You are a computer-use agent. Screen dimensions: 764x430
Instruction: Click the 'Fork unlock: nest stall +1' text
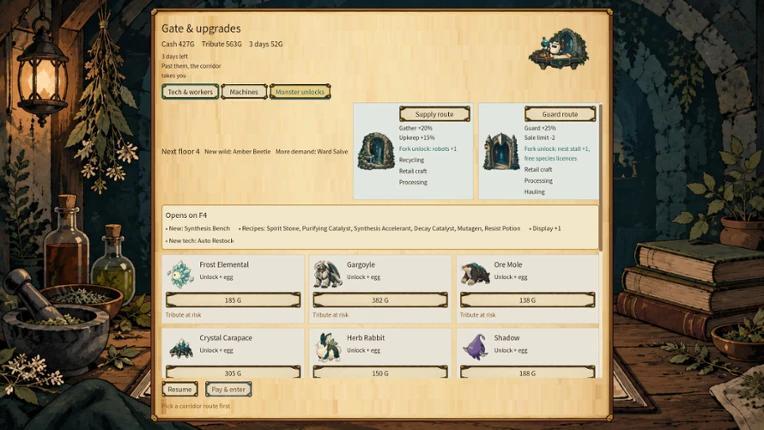(x=557, y=149)
